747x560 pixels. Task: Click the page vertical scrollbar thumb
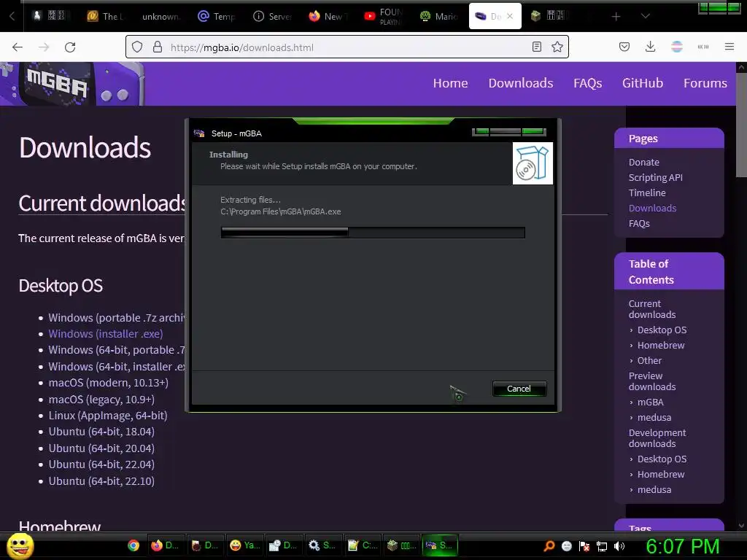[x=741, y=125]
